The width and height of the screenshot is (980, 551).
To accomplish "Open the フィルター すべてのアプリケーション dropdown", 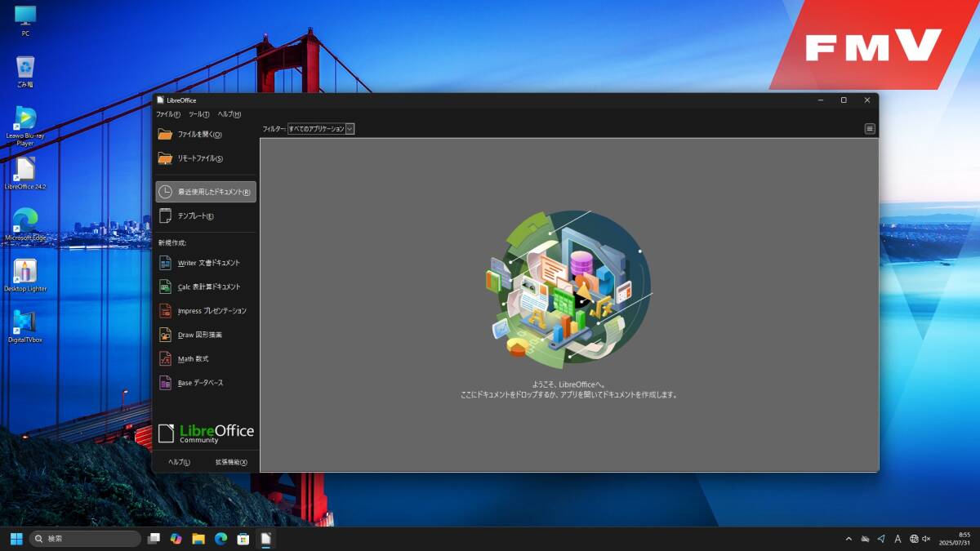I will tap(321, 129).
